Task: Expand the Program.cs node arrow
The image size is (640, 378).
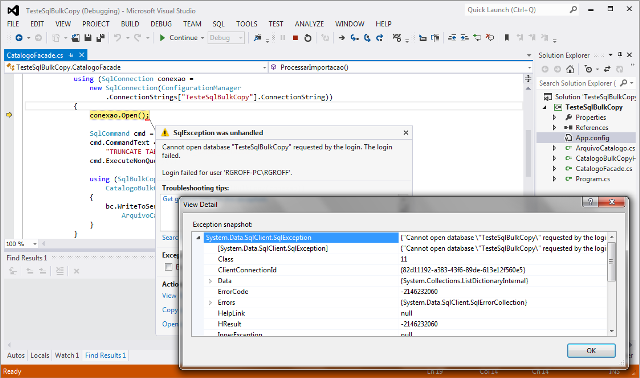Action: click(554, 179)
